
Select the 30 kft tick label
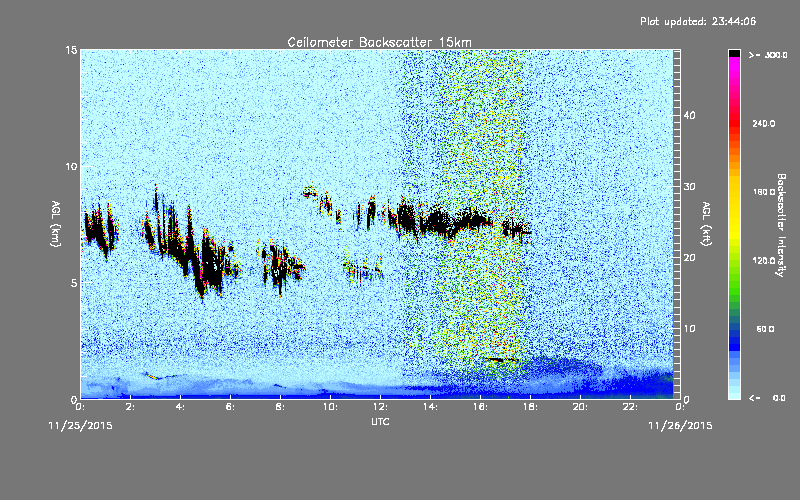coord(689,186)
